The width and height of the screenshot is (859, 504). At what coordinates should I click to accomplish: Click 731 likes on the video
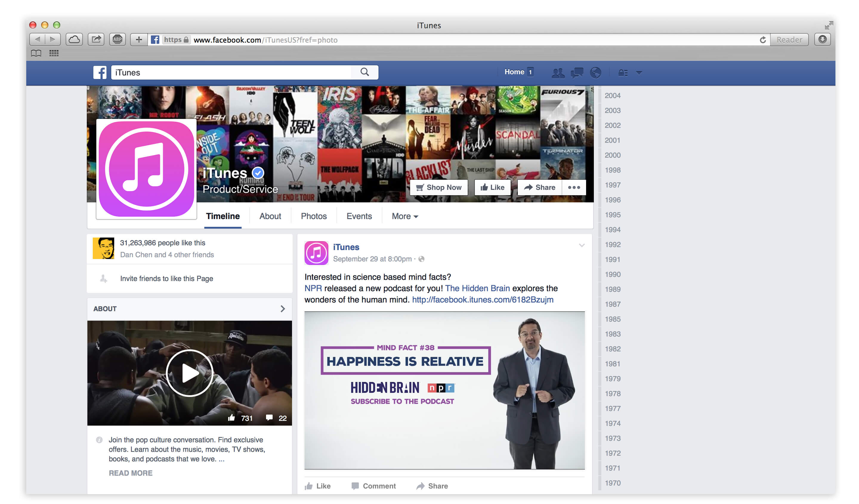[x=241, y=418]
